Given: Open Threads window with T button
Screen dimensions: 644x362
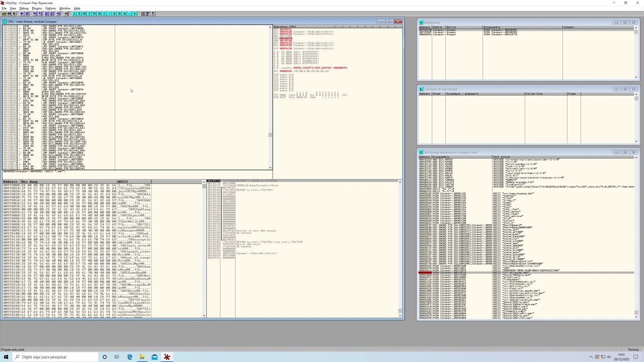Looking at the screenshot, I should [x=90, y=14].
